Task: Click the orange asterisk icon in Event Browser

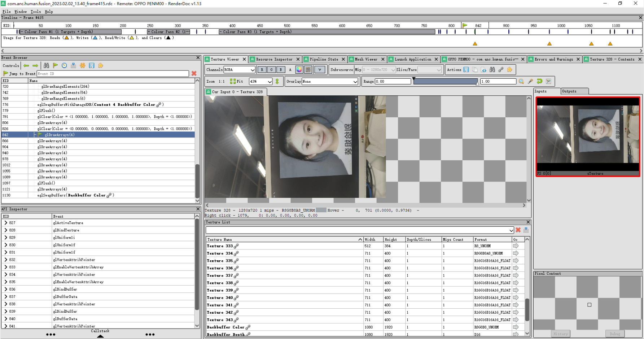Action: (83, 65)
